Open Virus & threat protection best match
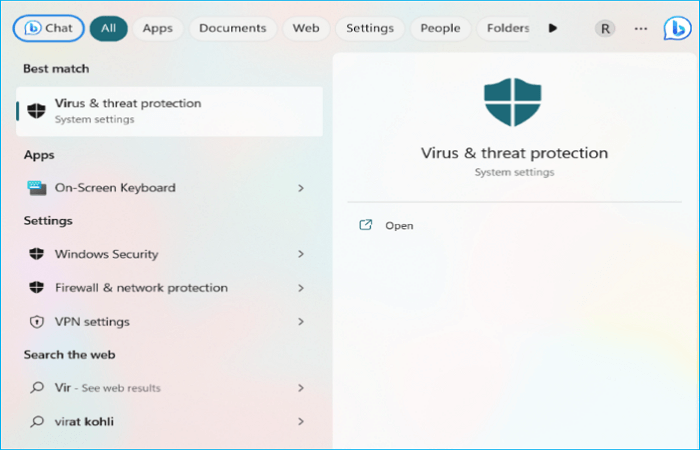 coord(169,111)
